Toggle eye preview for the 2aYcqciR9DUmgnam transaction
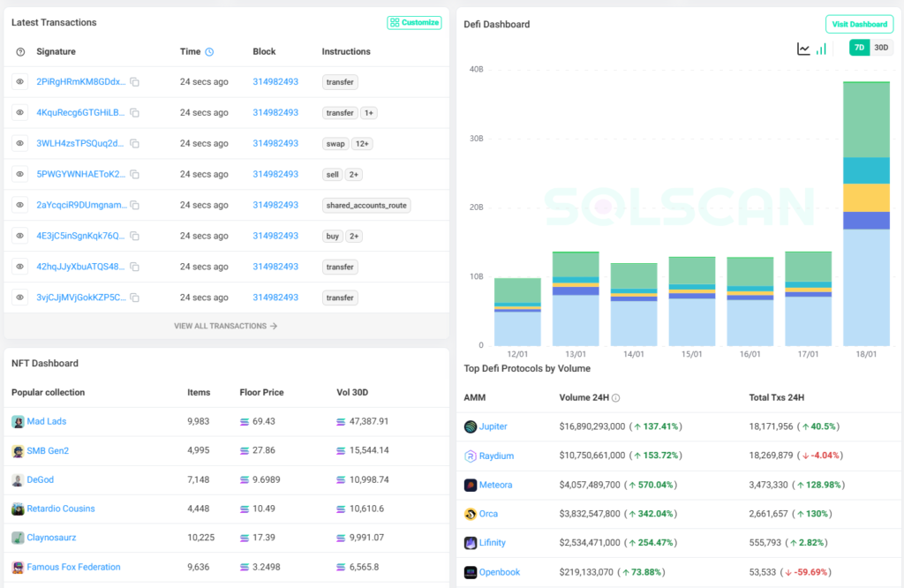 [20, 205]
